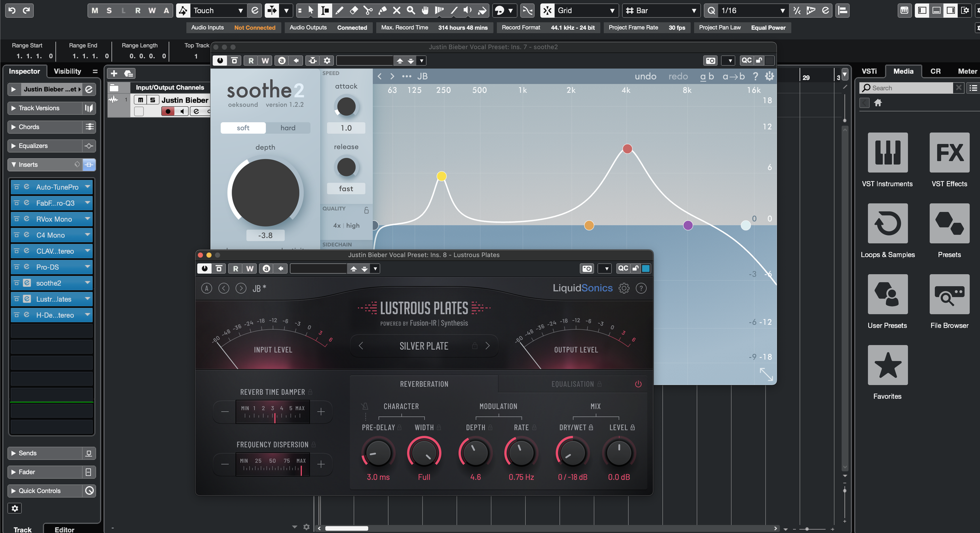
Task: Open LiquidSonics settings gear
Action: (624, 288)
